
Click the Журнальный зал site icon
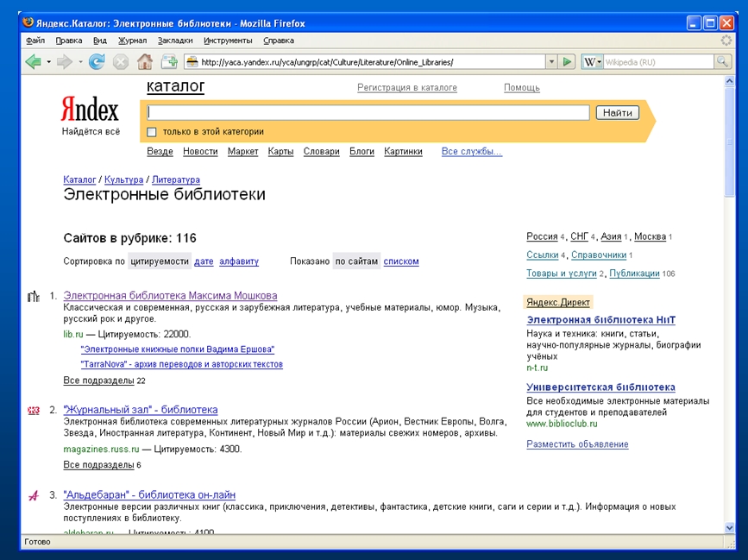pos(34,410)
